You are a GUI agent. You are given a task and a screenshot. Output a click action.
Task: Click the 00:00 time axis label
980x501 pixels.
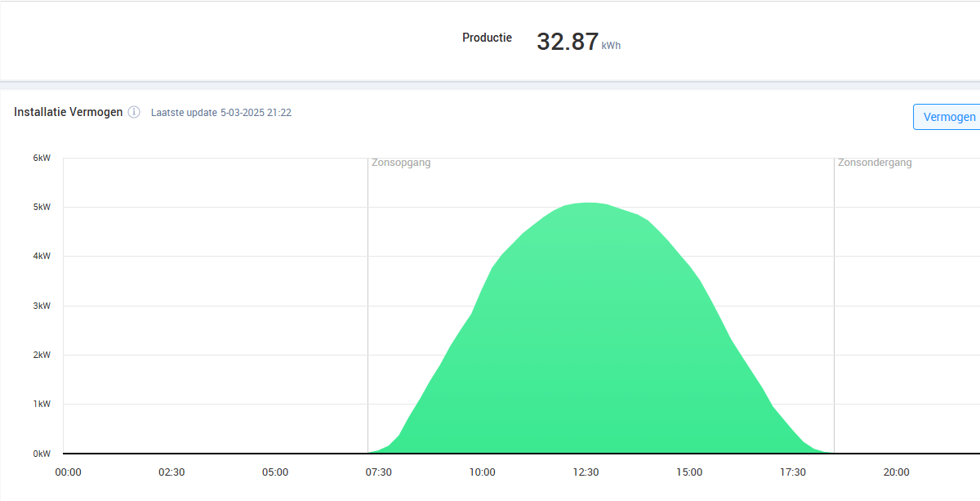(68, 472)
